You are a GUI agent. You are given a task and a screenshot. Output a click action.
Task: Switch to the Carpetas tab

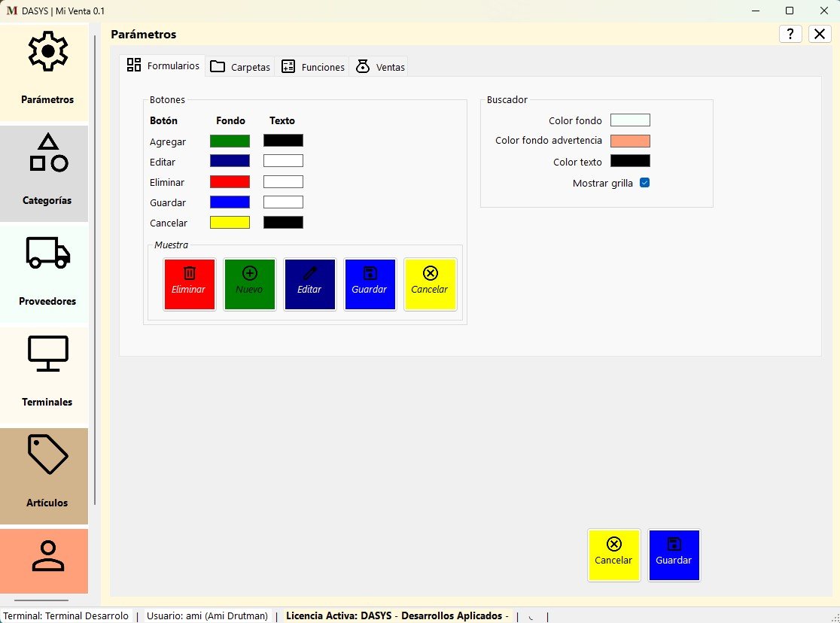[x=240, y=67]
